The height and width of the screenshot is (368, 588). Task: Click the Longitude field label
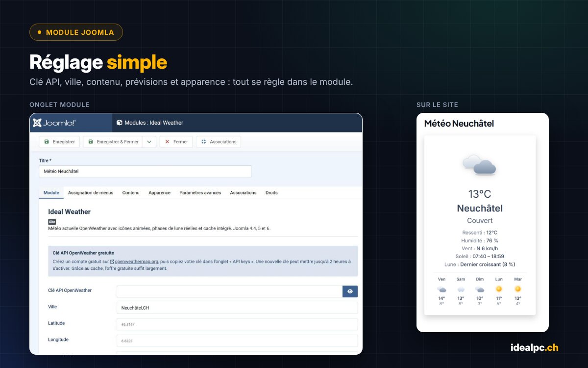click(58, 340)
